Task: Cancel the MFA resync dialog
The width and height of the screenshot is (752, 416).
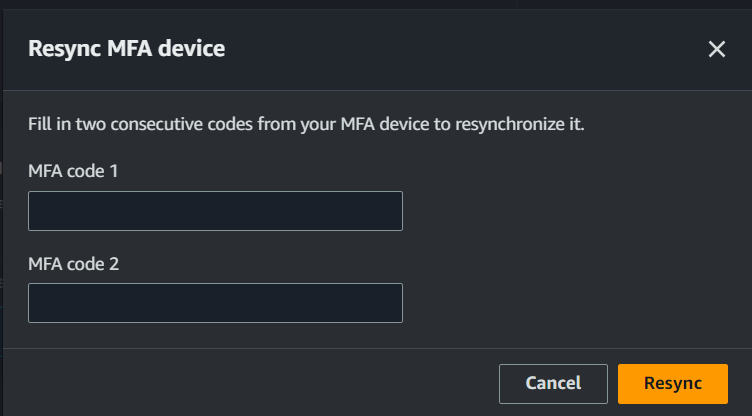Action: [553, 383]
